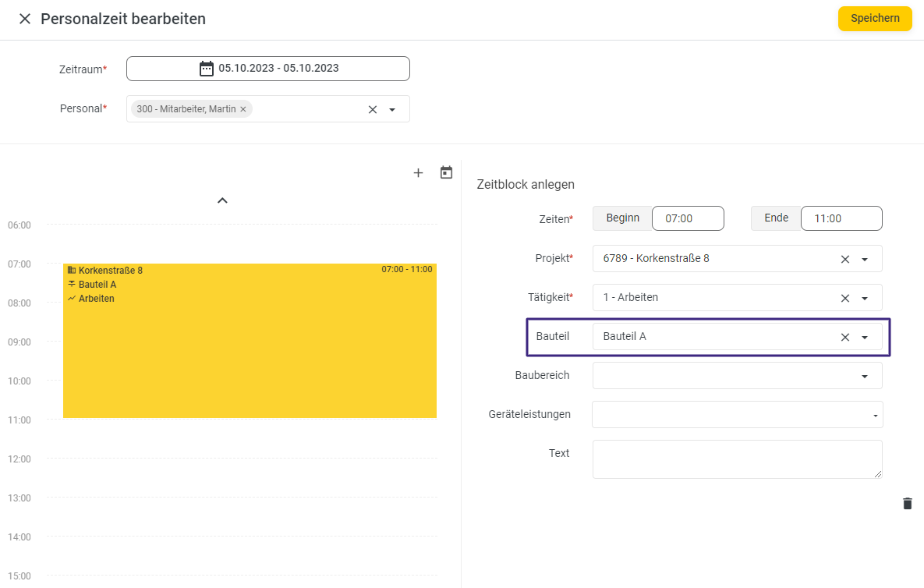924x588 pixels.
Task: Click the '07:00 - 11:00' block time label
Action: pos(406,269)
